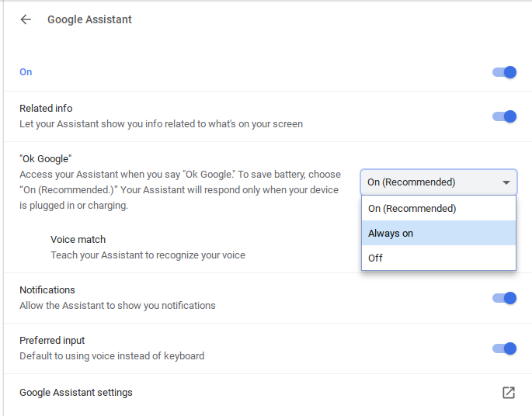The image size is (532, 416).
Task: Turn off the main Assistant On switch
Action: click(x=505, y=72)
